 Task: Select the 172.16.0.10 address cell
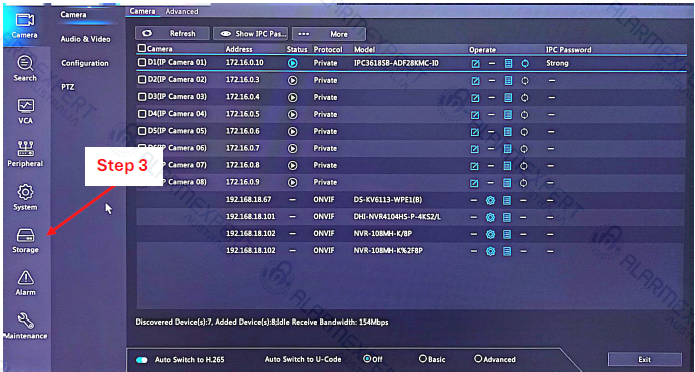pos(245,63)
